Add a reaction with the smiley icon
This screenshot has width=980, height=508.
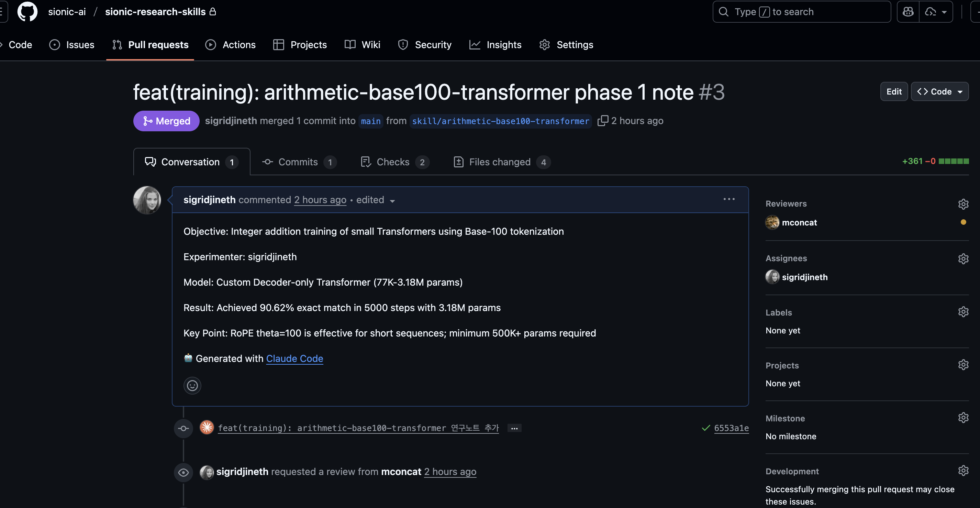click(192, 386)
